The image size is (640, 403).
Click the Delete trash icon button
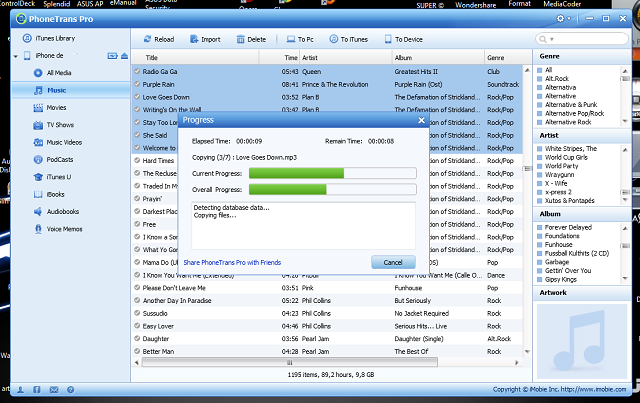(251, 39)
